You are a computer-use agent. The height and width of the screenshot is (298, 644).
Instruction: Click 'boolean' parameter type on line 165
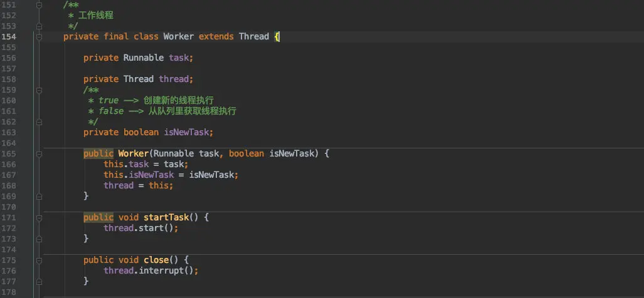click(x=246, y=154)
